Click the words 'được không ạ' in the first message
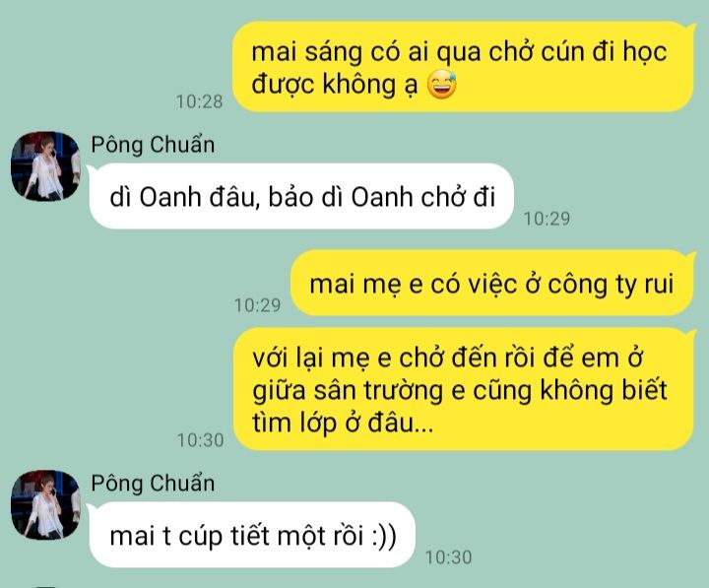This screenshot has height=588, width=709. point(335,85)
